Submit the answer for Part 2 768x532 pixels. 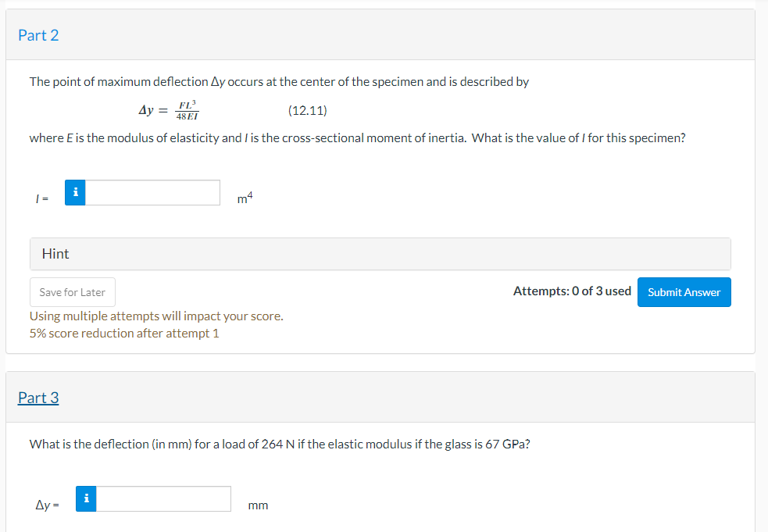[684, 292]
